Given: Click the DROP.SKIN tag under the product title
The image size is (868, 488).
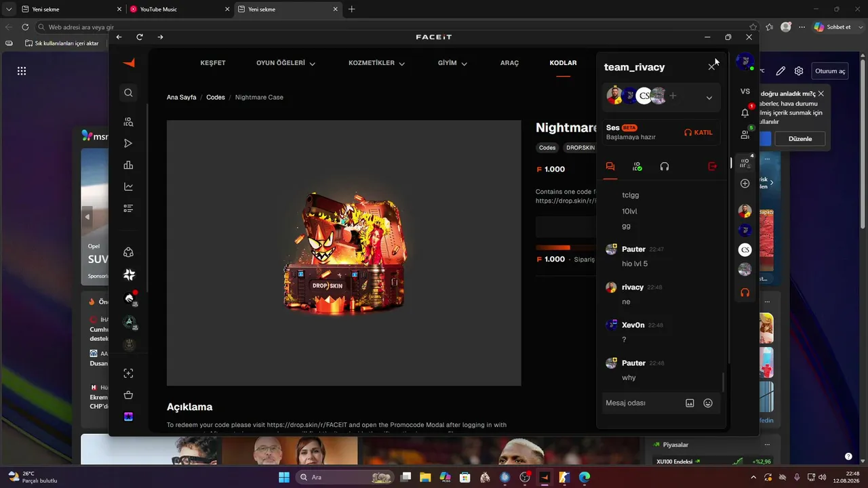Looking at the screenshot, I should click(x=580, y=148).
